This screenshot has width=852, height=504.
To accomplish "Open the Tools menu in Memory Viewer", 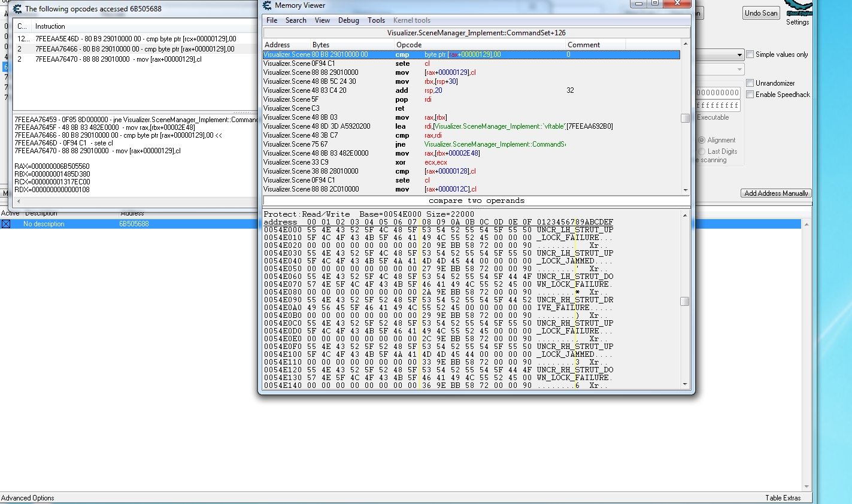I will (x=376, y=20).
